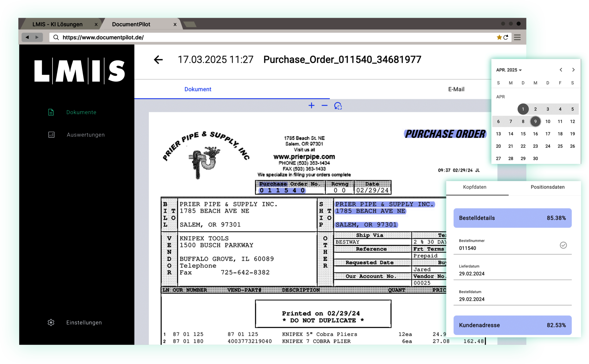Click www.prierpipe.com in the document
The width and height of the screenshot is (589, 364).
(304, 157)
